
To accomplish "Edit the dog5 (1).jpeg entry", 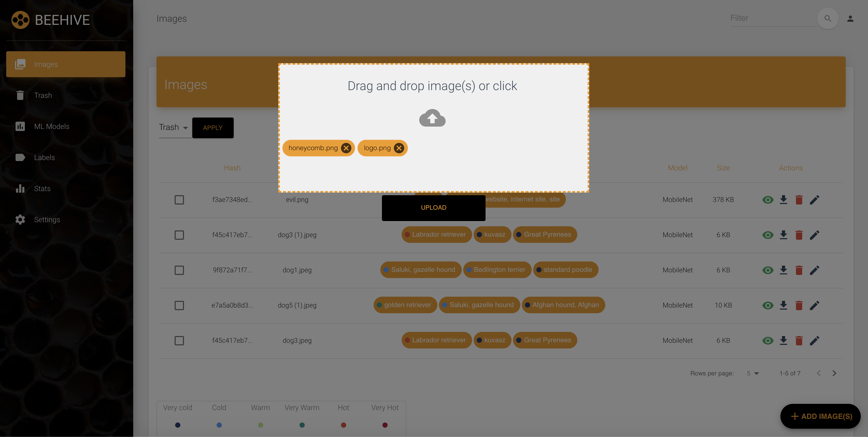I will [814, 305].
